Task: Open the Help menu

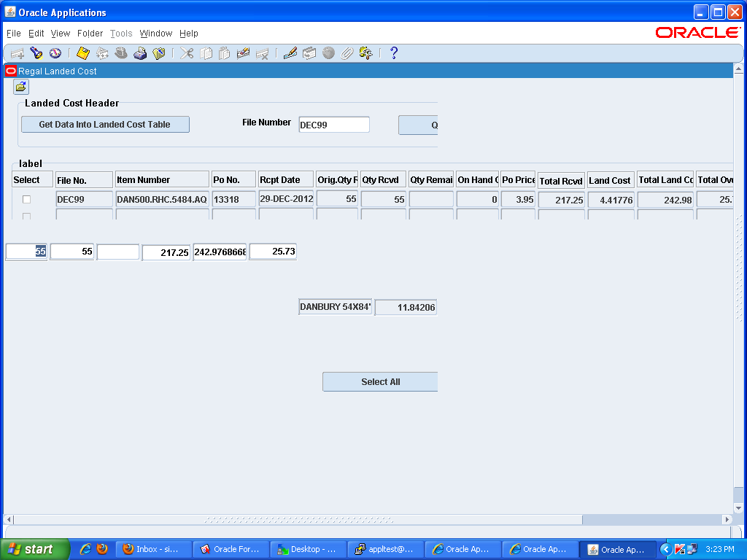Action: [x=189, y=34]
